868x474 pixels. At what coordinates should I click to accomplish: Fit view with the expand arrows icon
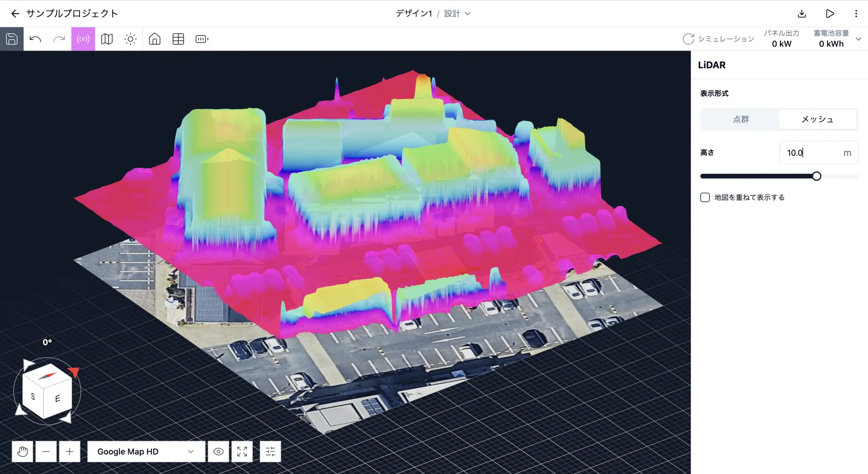tap(242, 451)
